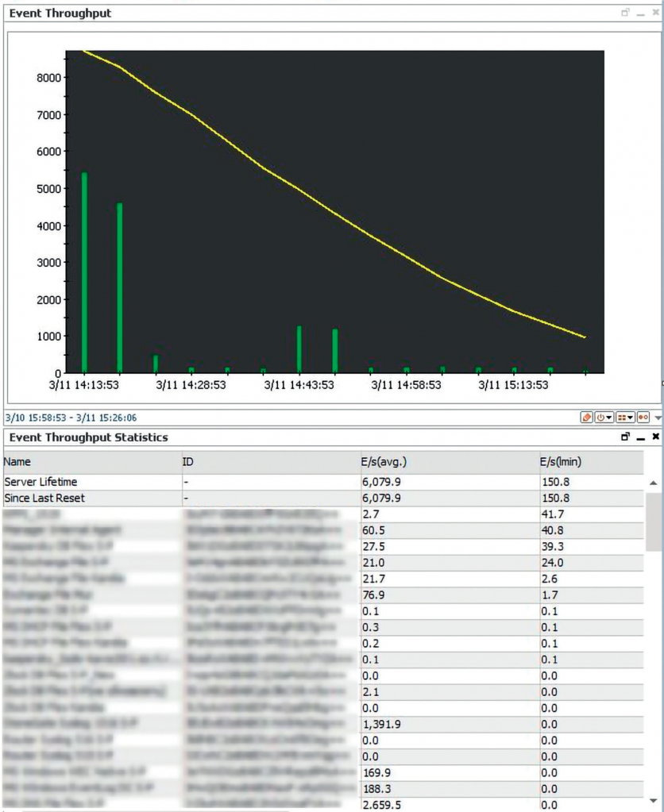Image resolution: width=664 pixels, height=812 pixels.
Task: Click the statistics table scrollbar thumb
Action: [x=654, y=522]
